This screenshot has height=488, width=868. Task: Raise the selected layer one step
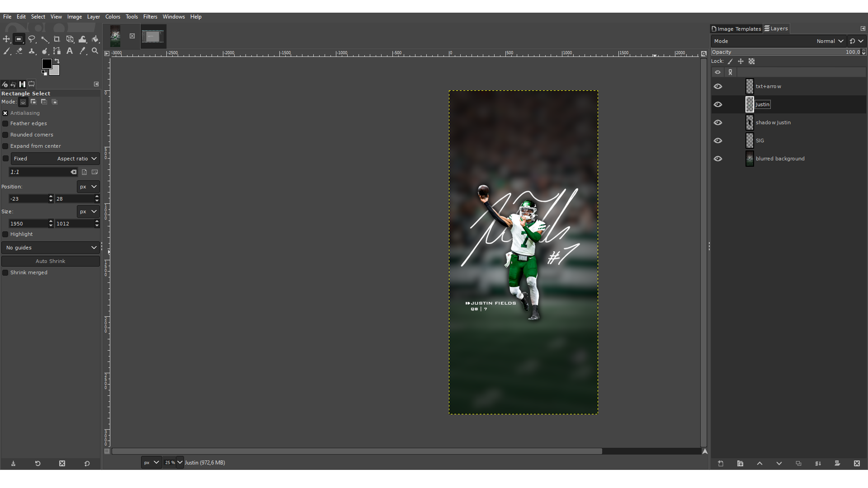pyautogui.click(x=759, y=464)
